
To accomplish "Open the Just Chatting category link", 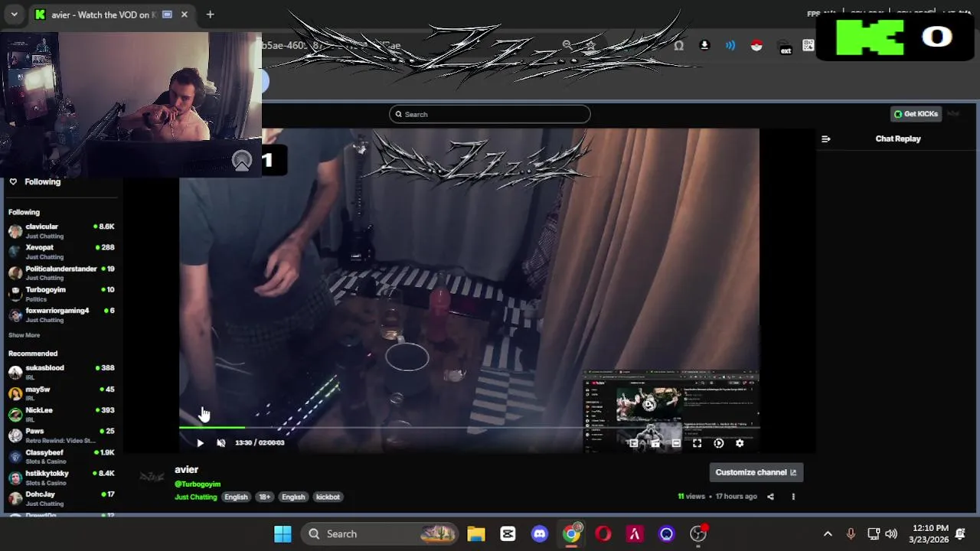I will pos(196,497).
